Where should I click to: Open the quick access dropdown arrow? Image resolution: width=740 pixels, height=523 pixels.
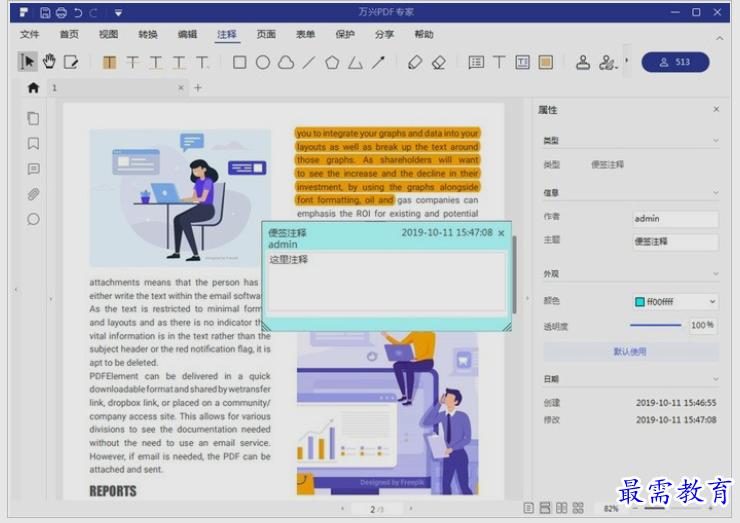118,13
